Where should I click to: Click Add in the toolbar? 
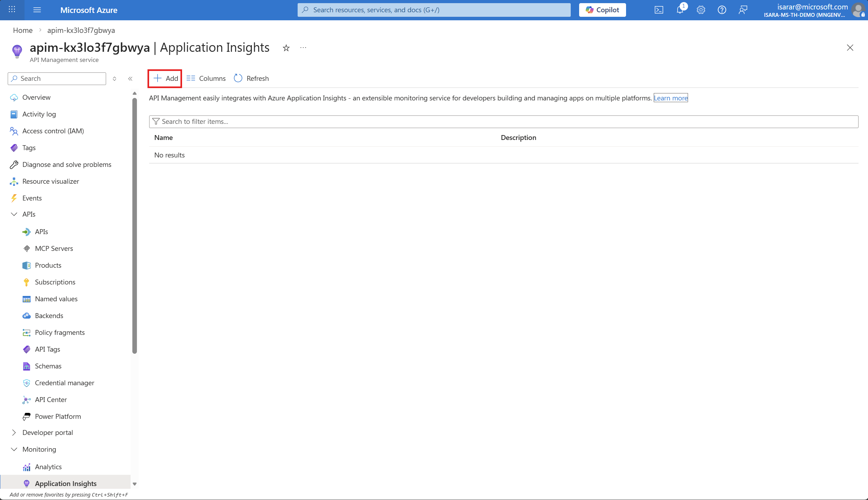tap(166, 78)
